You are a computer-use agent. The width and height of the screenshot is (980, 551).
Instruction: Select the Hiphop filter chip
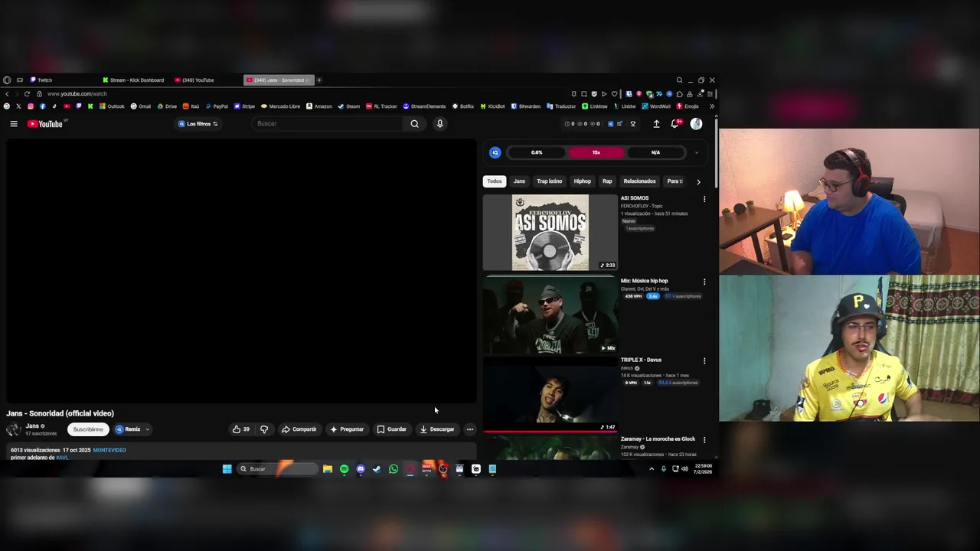coord(583,181)
